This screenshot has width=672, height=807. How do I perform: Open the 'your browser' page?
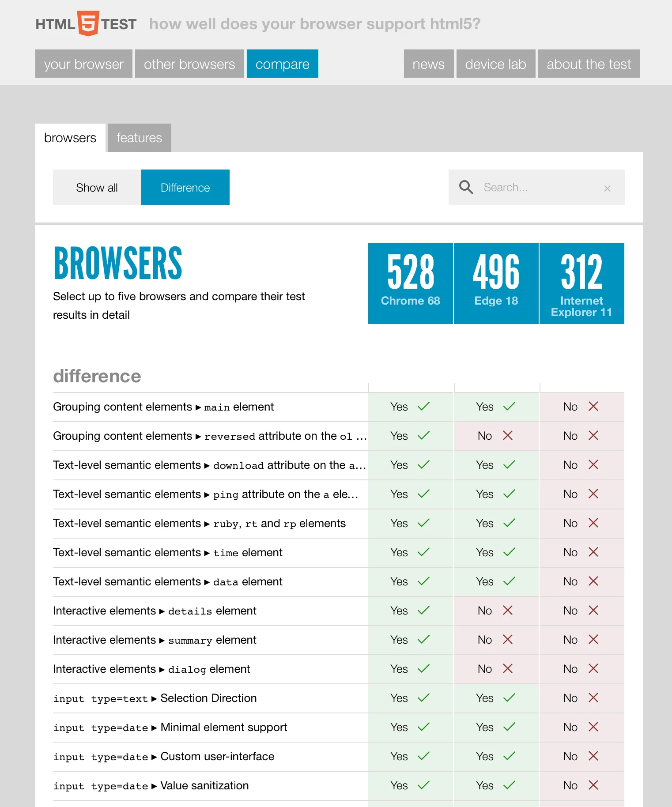point(84,64)
